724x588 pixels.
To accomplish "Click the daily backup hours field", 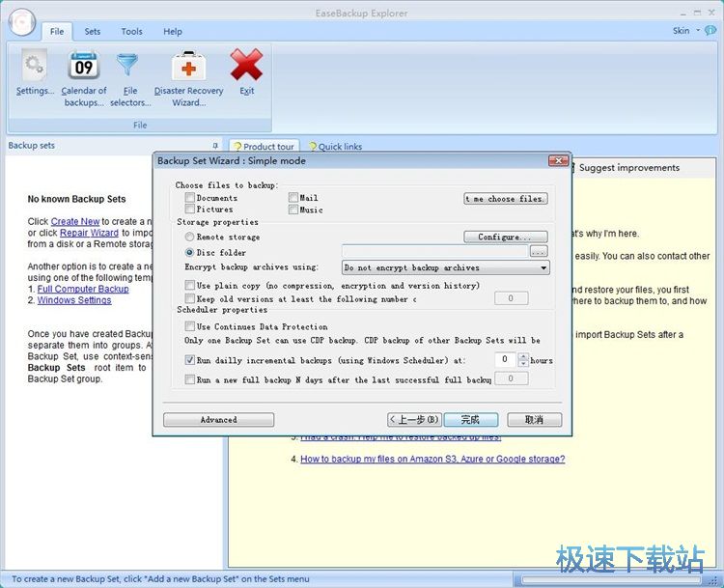I will (x=505, y=360).
